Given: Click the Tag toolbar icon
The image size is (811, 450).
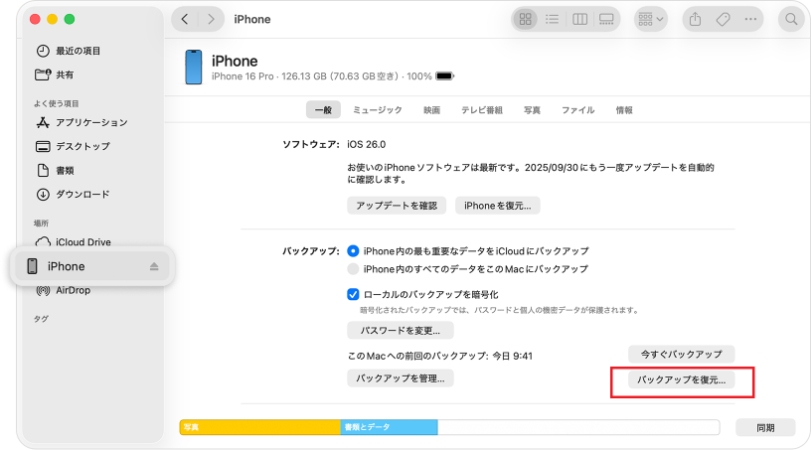Looking at the screenshot, I should (723, 19).
